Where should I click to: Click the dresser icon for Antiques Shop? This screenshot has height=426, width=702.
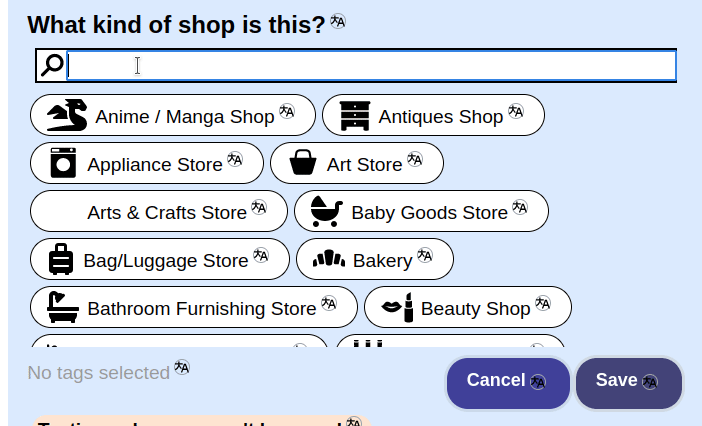coord(354,116)
